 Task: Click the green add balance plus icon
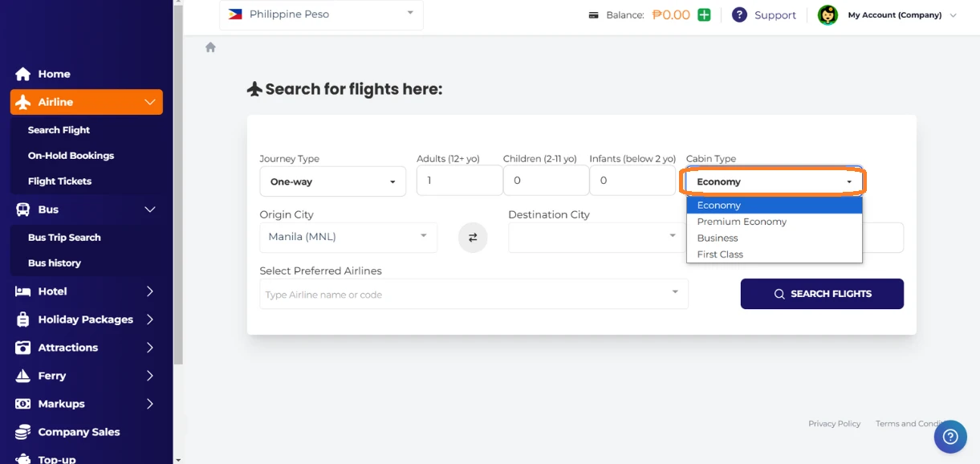pyautogui.click(x=704, y=14)
